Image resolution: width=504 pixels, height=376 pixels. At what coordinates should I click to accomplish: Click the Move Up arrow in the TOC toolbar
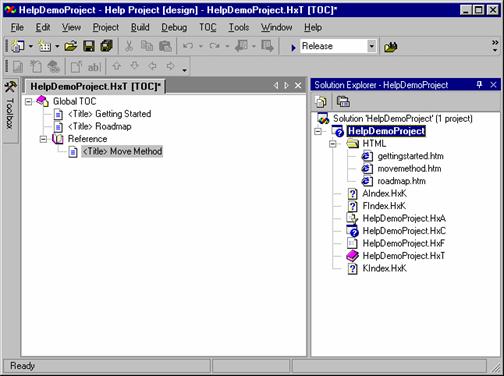pyautogui.click(x=116, y=66)
